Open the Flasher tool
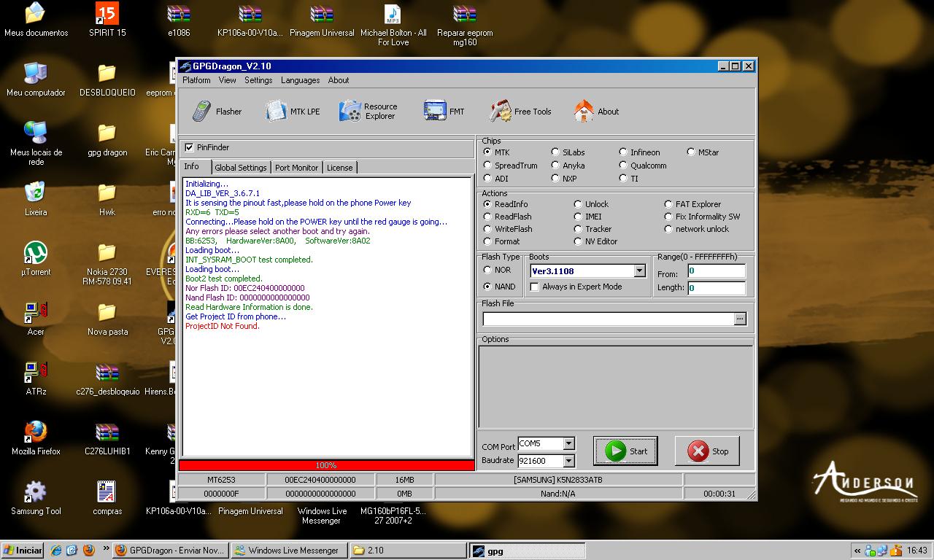The image size is (934, 560). click(217, 112)
